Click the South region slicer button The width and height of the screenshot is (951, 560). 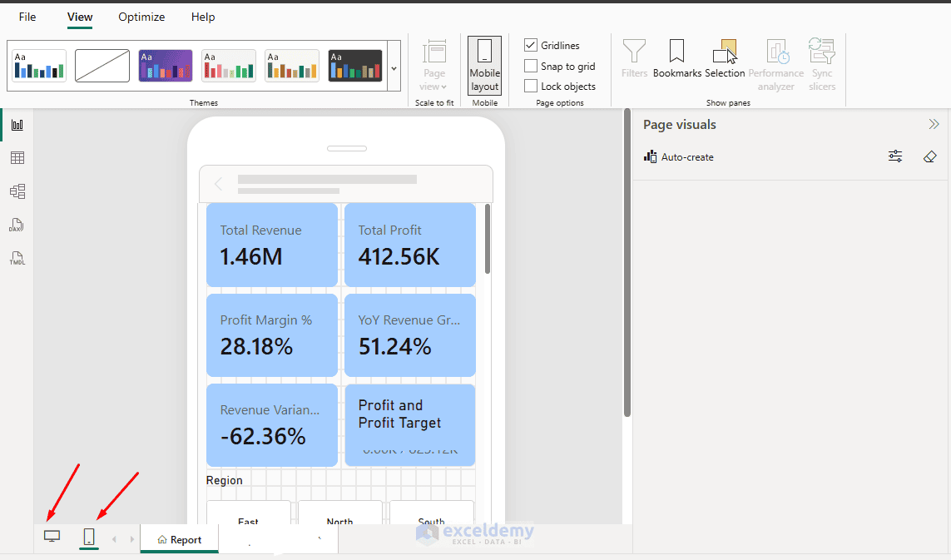click(x=431, y=513)
